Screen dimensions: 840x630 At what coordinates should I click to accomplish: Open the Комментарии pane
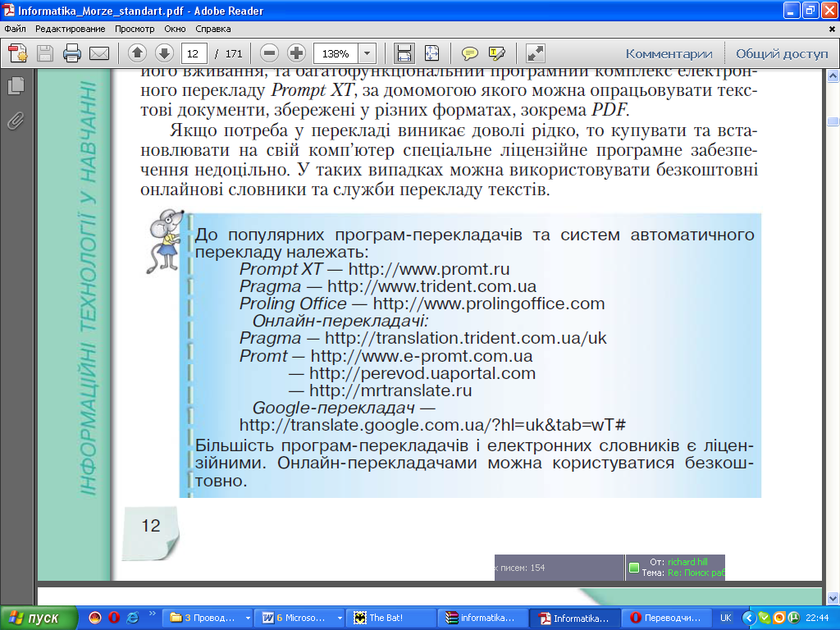(x=669, y=53)
